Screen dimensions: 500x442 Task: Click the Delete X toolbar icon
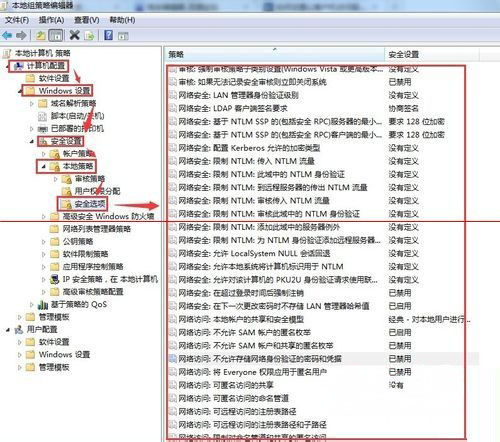coord(75,35)
